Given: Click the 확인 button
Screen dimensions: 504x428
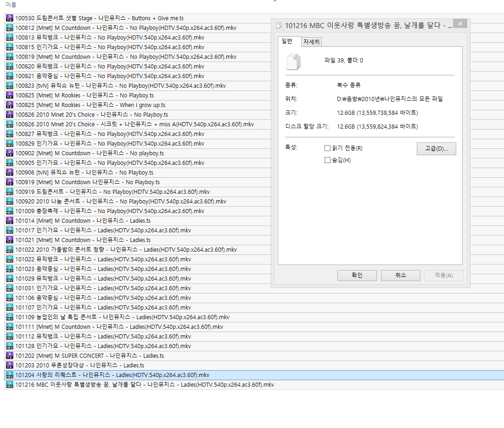Looking at the screenshot, I should (x=357, y=275).
